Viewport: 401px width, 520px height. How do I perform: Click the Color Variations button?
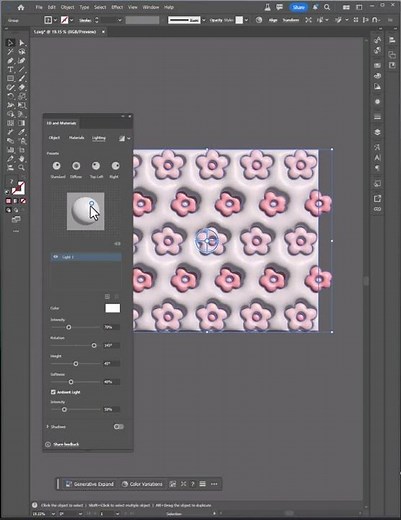coord(142,484)
